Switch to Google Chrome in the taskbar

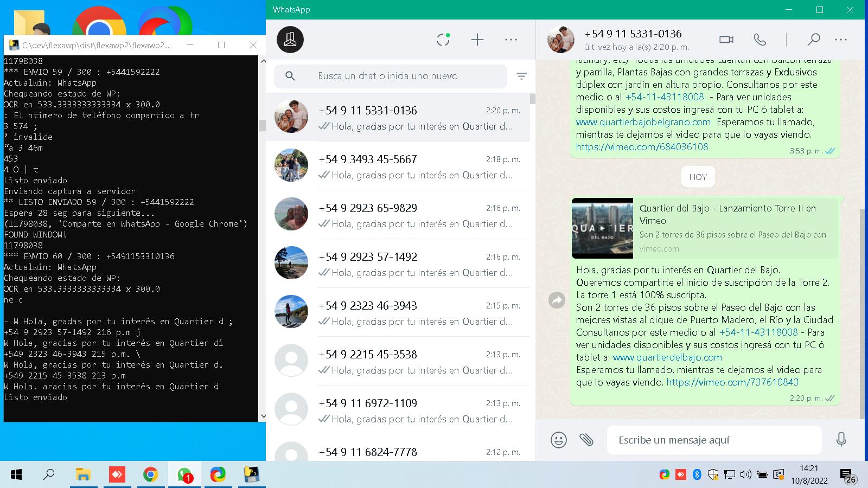tap(150, 475)
